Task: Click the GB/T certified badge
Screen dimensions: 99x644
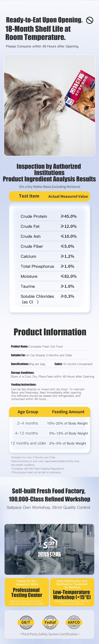Action: [x=26, y=622]
